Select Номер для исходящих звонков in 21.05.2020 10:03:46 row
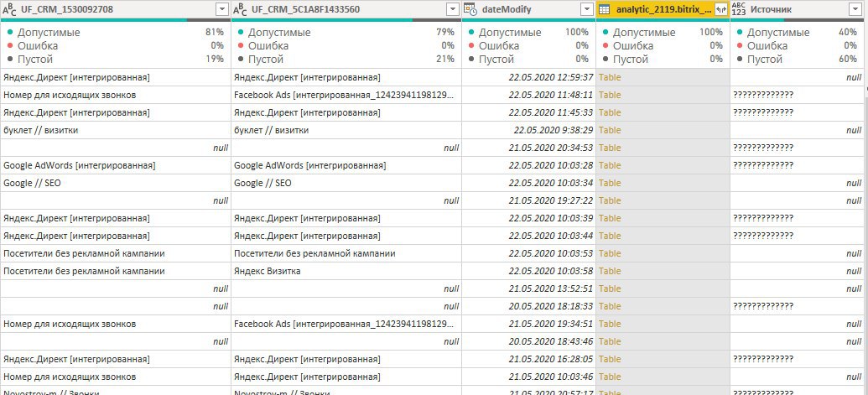Image resolution: width=868 pixels, height=395 pixels. coord(115,377)
